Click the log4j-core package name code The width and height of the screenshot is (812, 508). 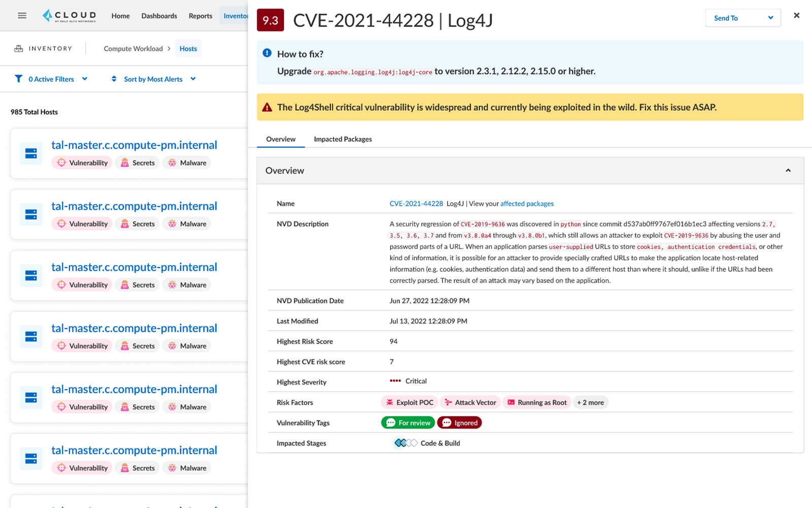[373, 72]
